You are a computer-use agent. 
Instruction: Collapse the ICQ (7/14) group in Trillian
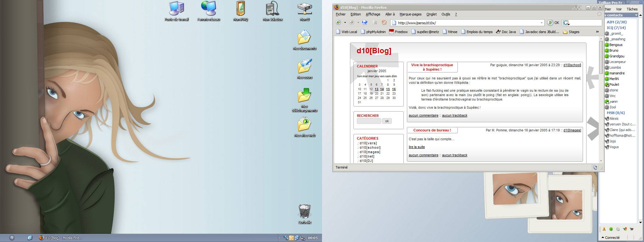[x=616, y=28]
